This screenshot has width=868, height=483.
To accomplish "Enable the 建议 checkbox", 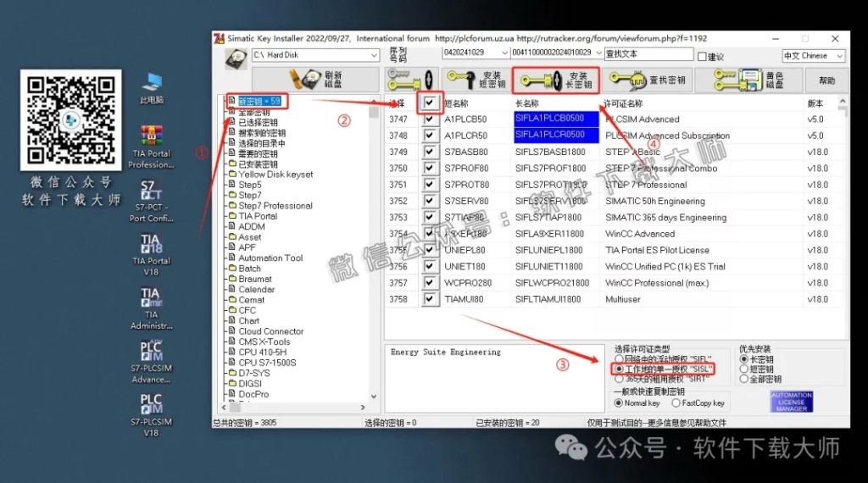I will point(703,57).
